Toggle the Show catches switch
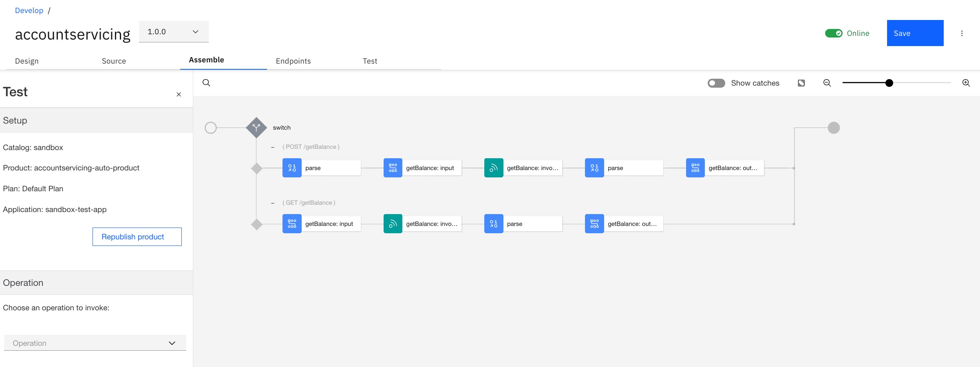This screenshot has height=367, width=980. click(716, 83)
